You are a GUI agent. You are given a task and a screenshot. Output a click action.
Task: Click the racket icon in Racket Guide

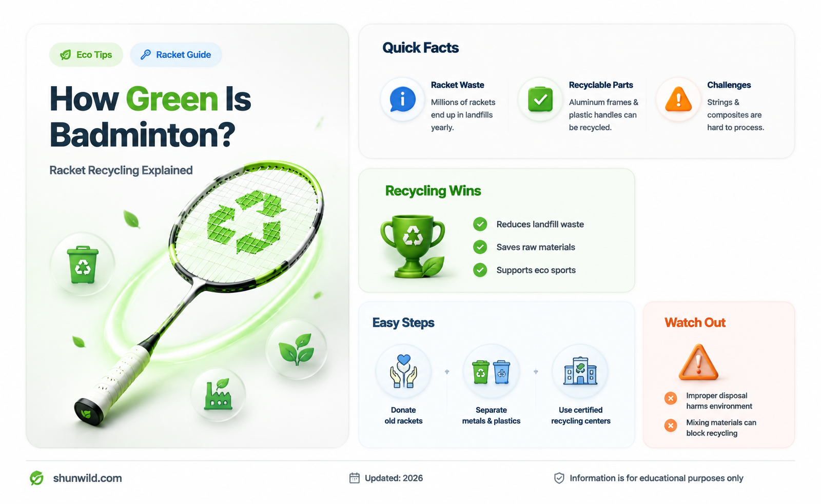tap(146, 54)
